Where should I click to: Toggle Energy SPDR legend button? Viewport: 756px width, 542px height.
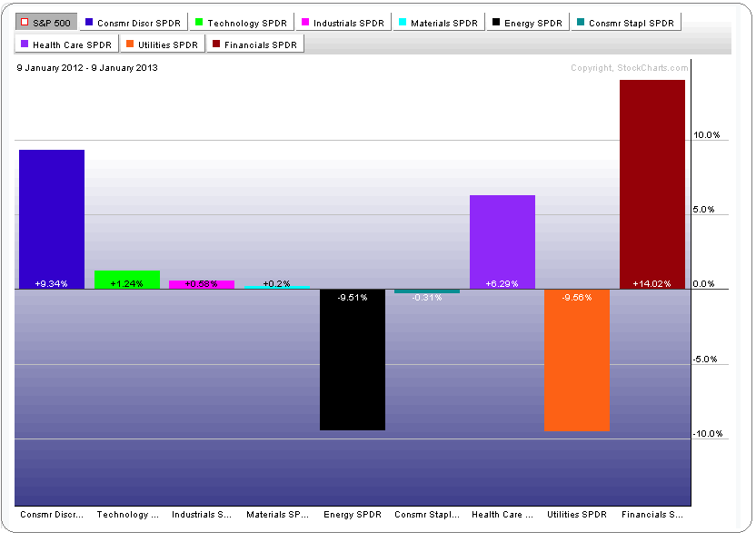click(x=527, y=22)
